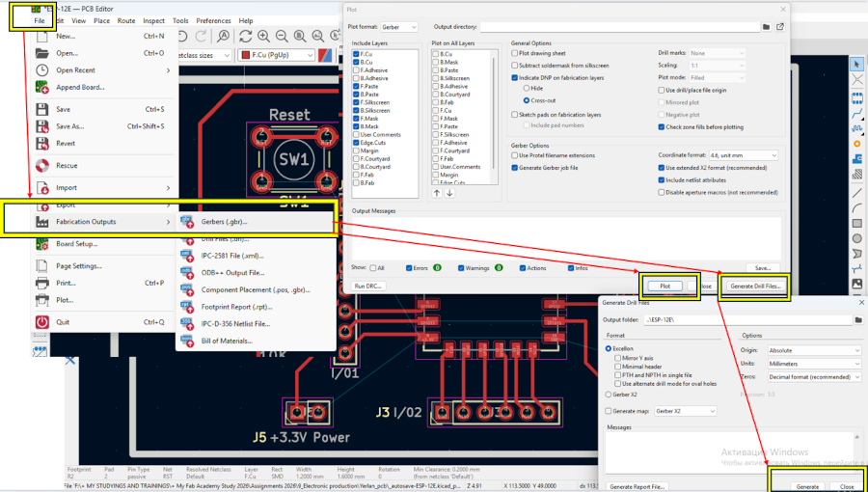The image size is (868, 492).
Task: Click the Output directory text field
Action: pos(617,27)
